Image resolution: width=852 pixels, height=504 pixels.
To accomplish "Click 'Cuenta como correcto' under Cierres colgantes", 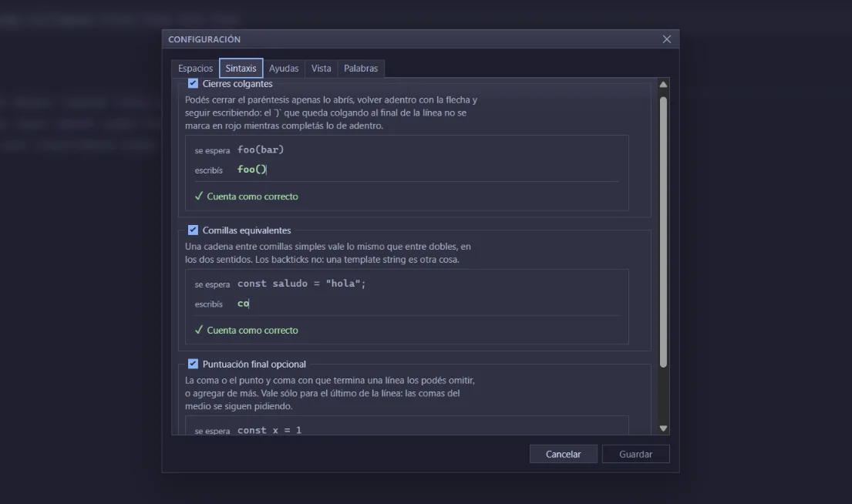I will pos(252,197).
